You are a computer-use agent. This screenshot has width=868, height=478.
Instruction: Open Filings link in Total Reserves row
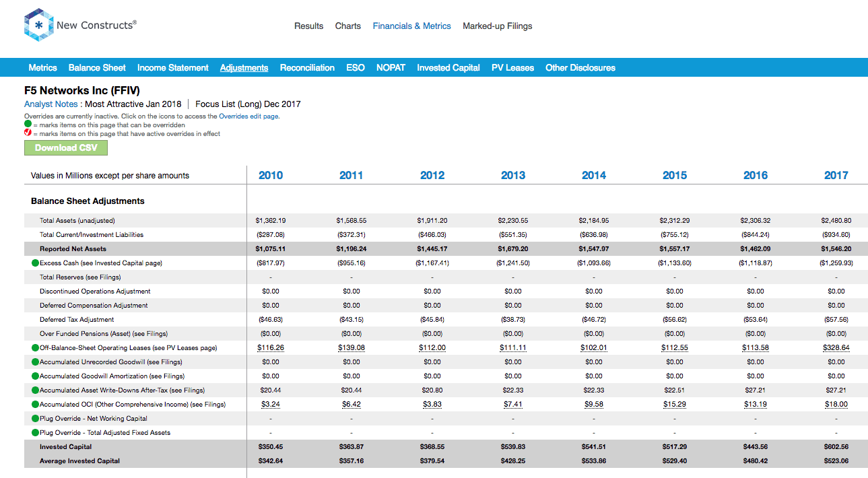(x=109, y=277)
